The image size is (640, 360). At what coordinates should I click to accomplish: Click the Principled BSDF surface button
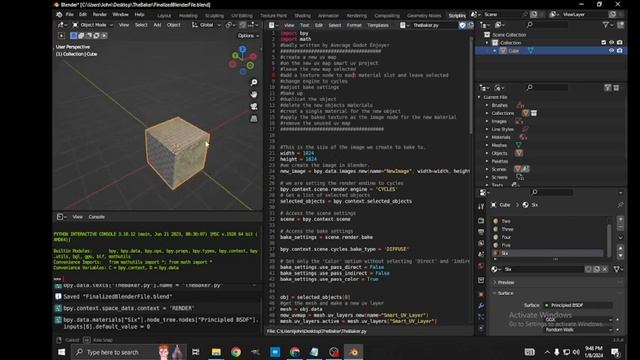point(577,305)
